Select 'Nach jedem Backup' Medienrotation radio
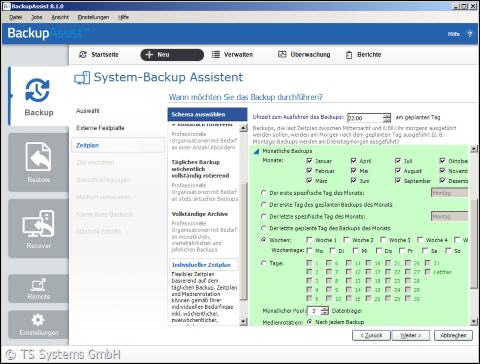 310,322
